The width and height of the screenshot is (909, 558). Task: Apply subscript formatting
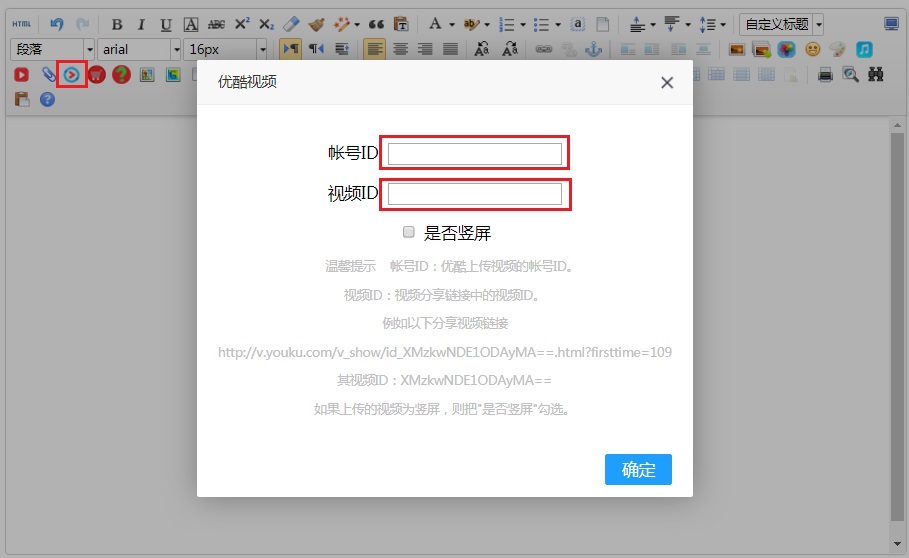266,24
